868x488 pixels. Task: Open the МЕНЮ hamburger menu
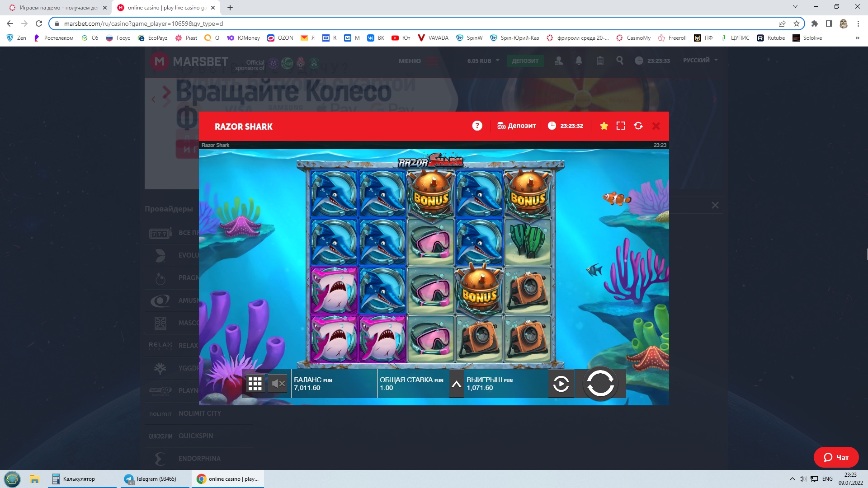(x=418, y=61)
